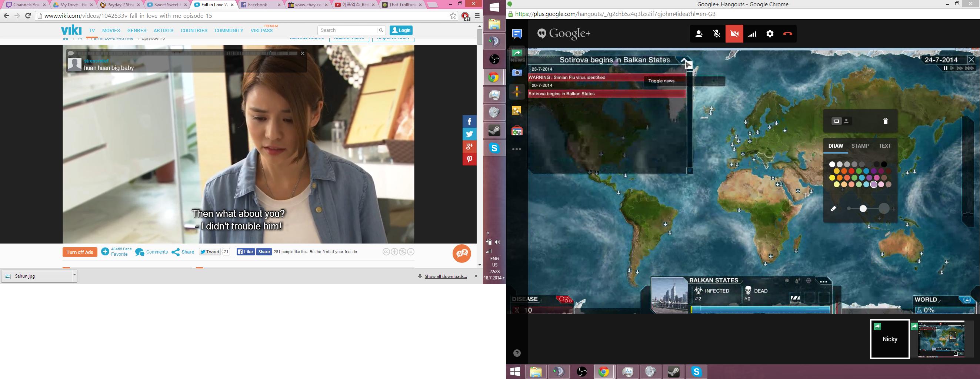This screenshot has width=980, height=379.
Task: Bookmark page with Chrome star icon
Action: point(453,16)
